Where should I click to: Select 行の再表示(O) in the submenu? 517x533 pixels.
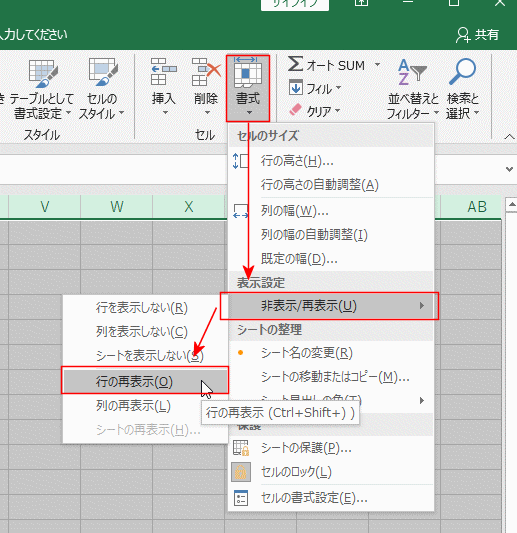[145, 382]
